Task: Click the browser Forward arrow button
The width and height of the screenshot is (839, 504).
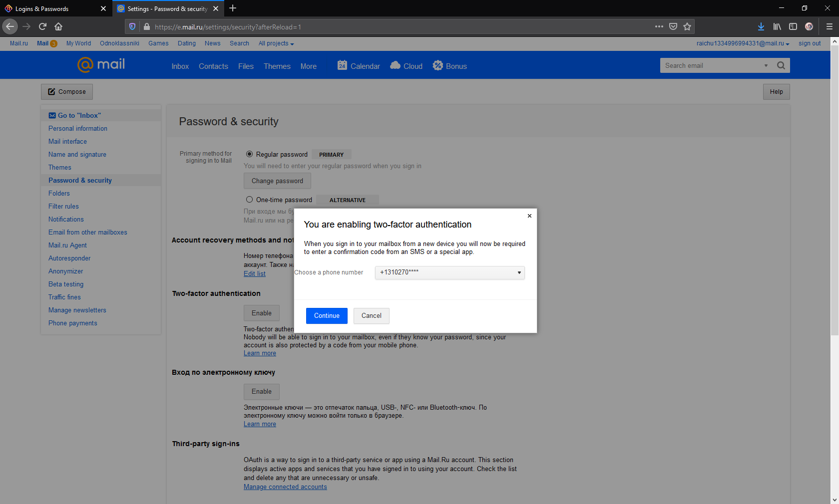Action: click(x=26, y=26)
